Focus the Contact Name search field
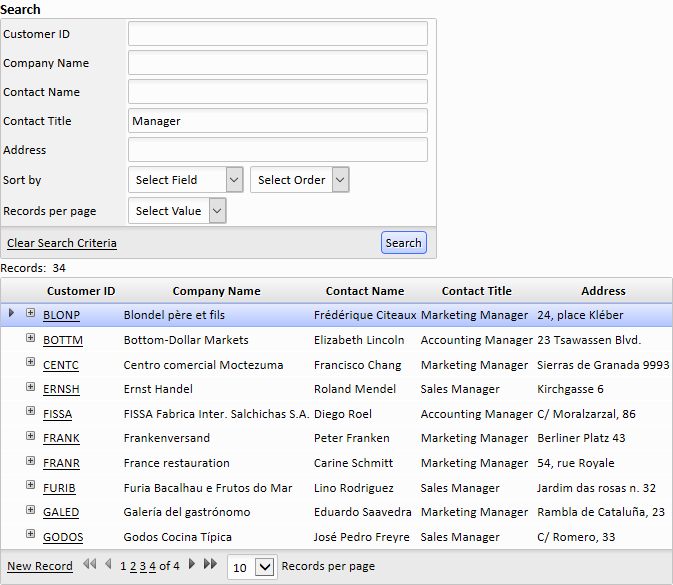This screenshot has width=673, height=585. pos(278,91)
